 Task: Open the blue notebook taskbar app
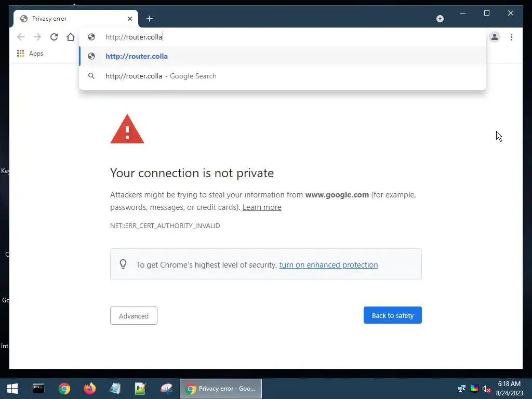[115, 389]
